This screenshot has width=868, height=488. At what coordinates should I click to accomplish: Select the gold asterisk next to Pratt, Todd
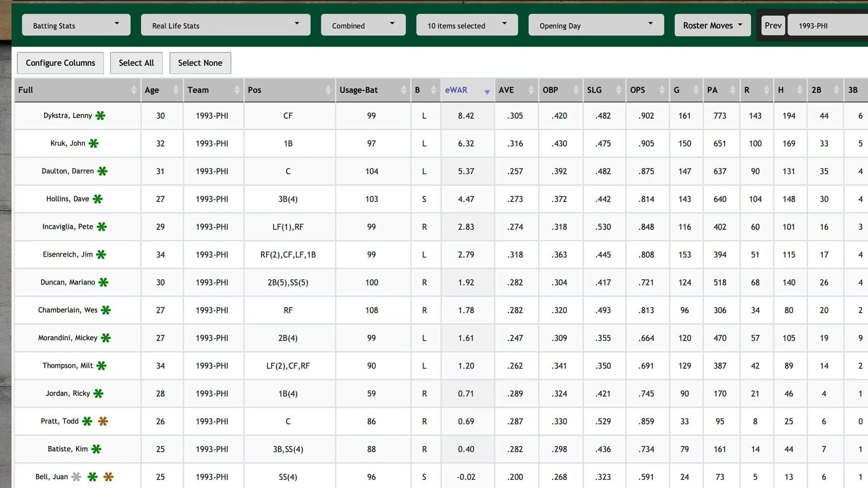[102, 421]
